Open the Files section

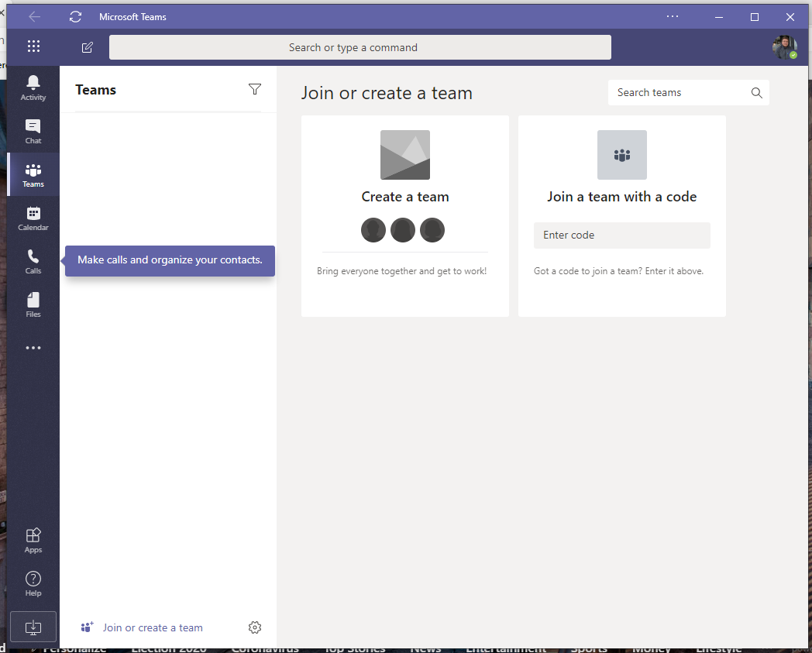(x=33, y=304)
